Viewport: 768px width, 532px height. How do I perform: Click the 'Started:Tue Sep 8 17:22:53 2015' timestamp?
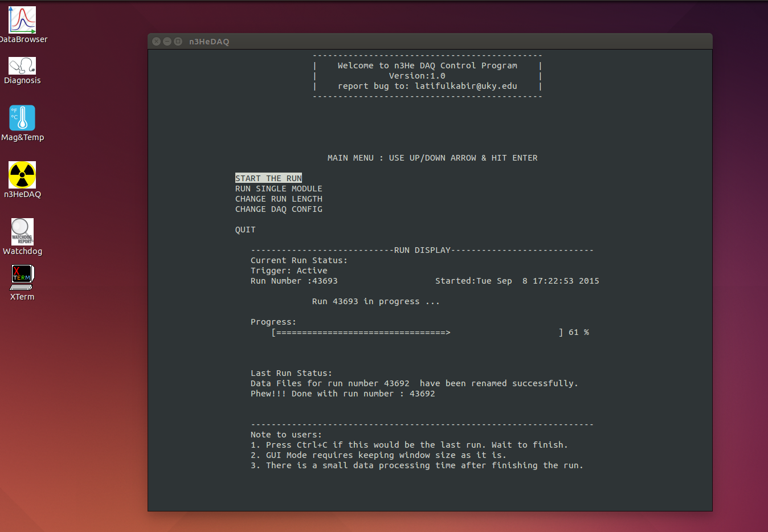coord(517,281)
